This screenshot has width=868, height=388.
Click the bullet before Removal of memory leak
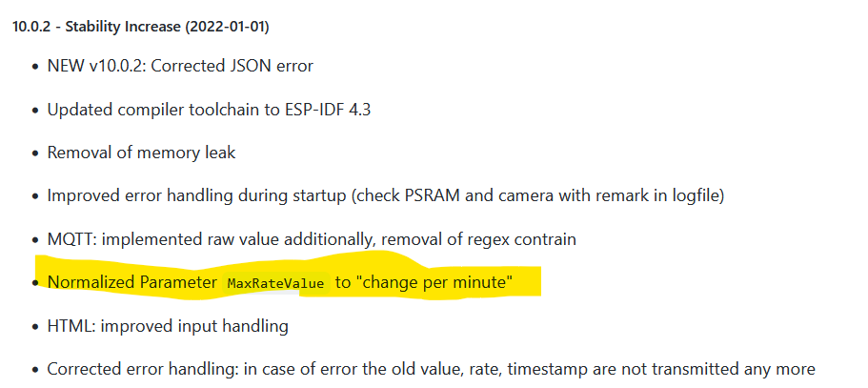(35, 153)
